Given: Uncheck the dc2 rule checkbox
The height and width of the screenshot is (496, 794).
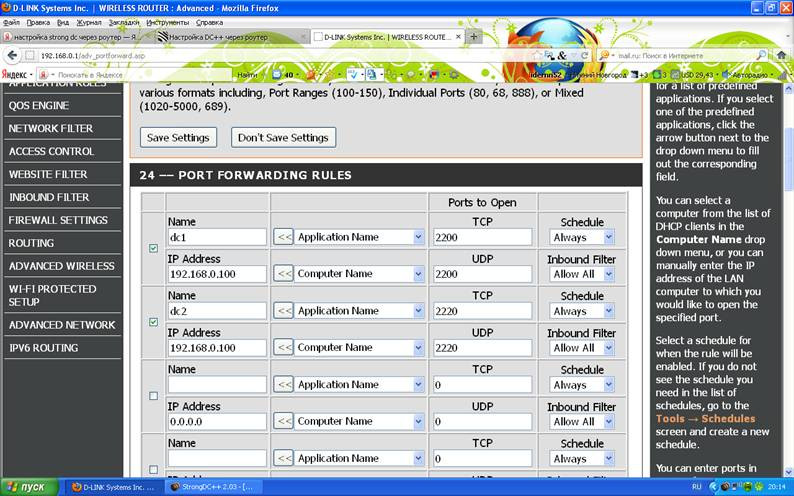Looking at the screenshot, I should (153, 322).
